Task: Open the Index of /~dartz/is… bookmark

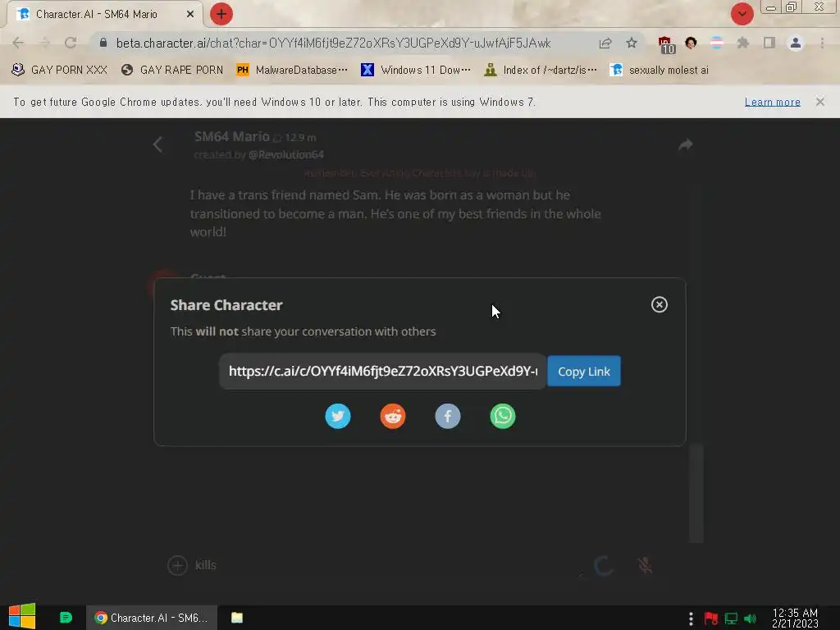Action: (x=540, y=71)
